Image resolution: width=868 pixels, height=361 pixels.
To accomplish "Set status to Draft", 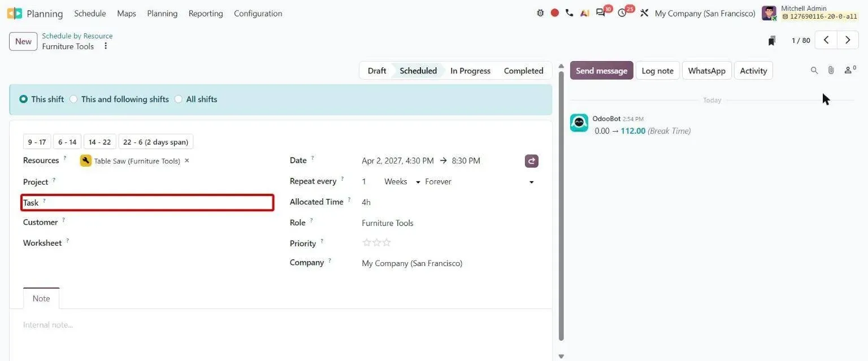I will 376,71.
